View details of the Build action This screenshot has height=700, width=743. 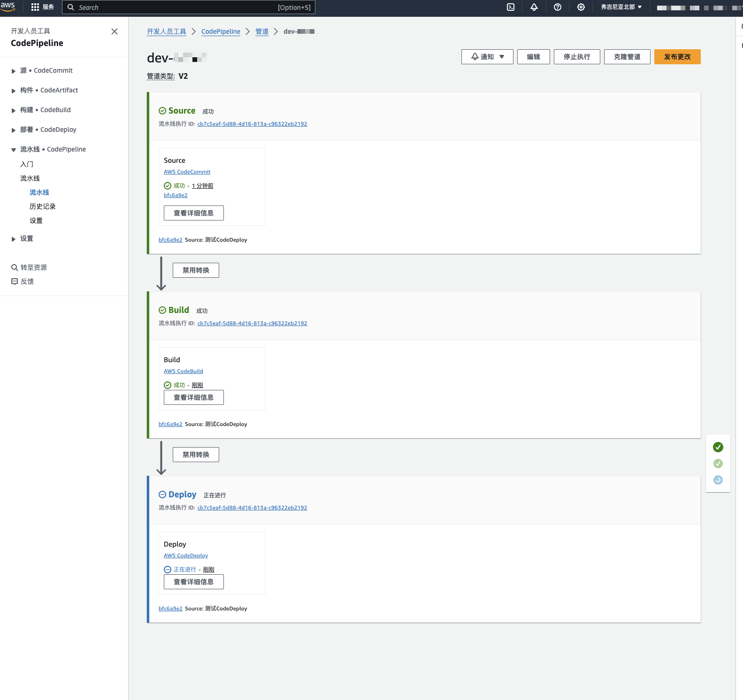point(194,397)
